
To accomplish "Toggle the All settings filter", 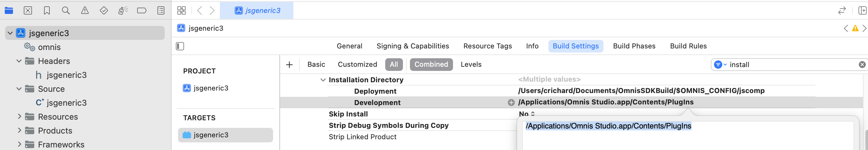I will (393, 64).
